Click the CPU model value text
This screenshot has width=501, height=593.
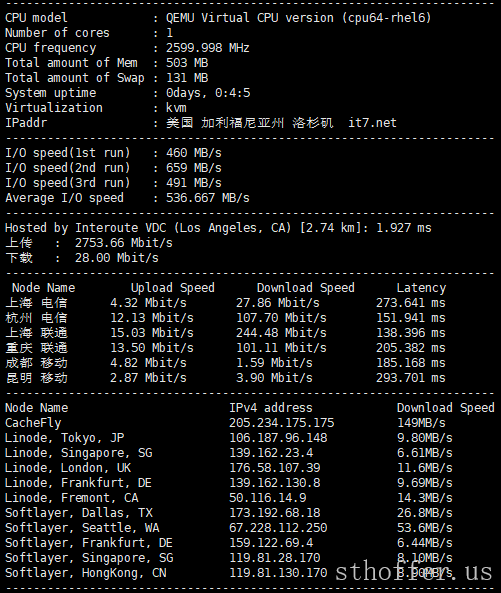tap(298, 18)
